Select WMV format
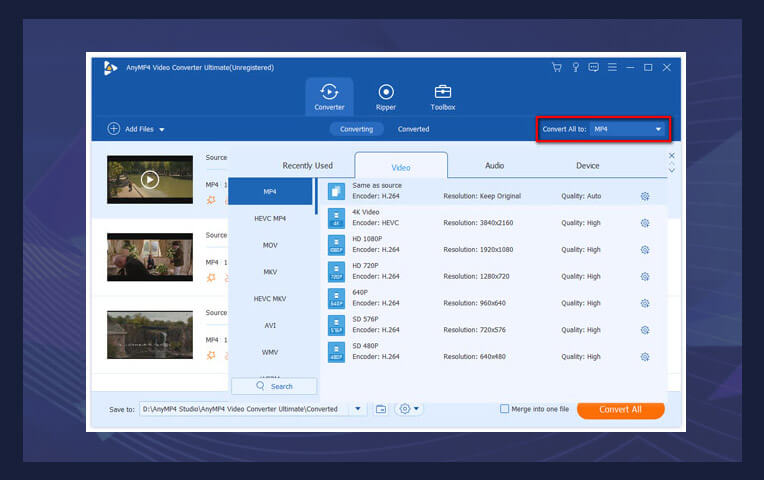Screen dimensions: 764x480 [x=270, y=352]
